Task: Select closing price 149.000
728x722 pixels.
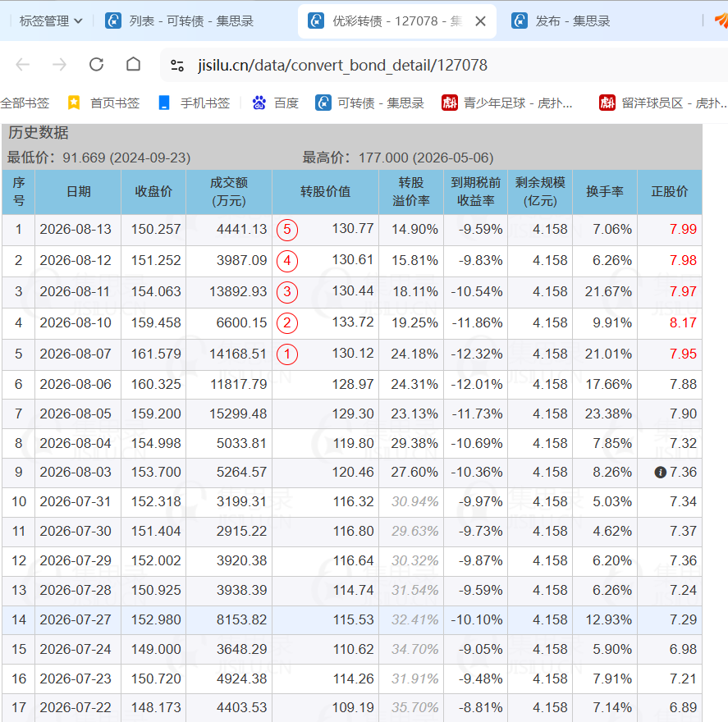Action: 156,649
